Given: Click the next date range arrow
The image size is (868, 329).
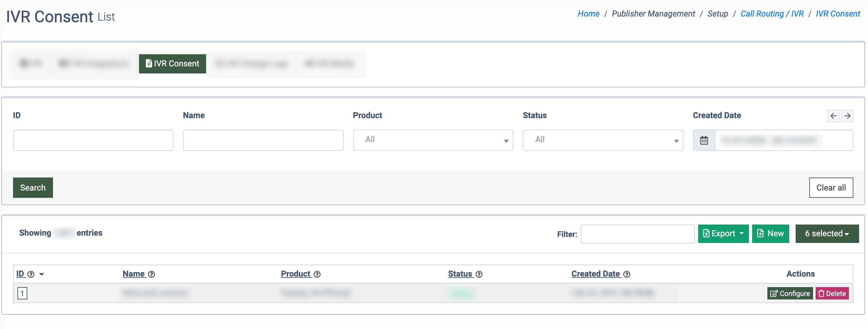Looking at the screenshot, I should tap(847, 116).
